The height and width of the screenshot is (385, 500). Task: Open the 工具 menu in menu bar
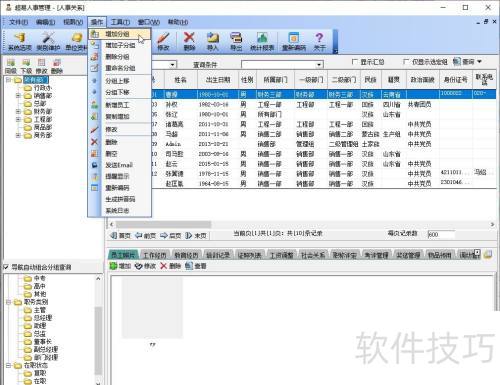tap(120, 22)
